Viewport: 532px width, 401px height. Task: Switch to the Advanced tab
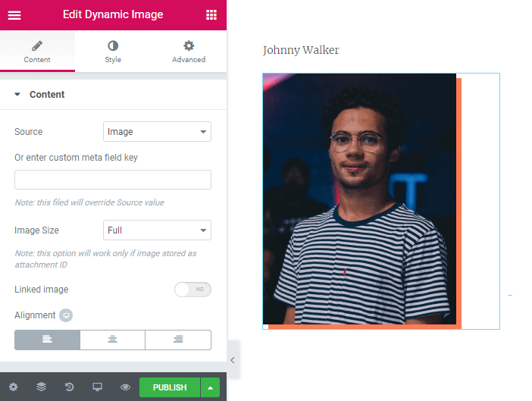189,52
